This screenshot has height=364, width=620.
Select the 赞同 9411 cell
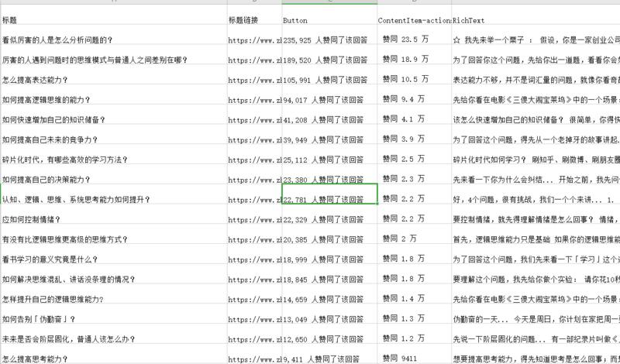pyautogui.click(x=414, y=359)
